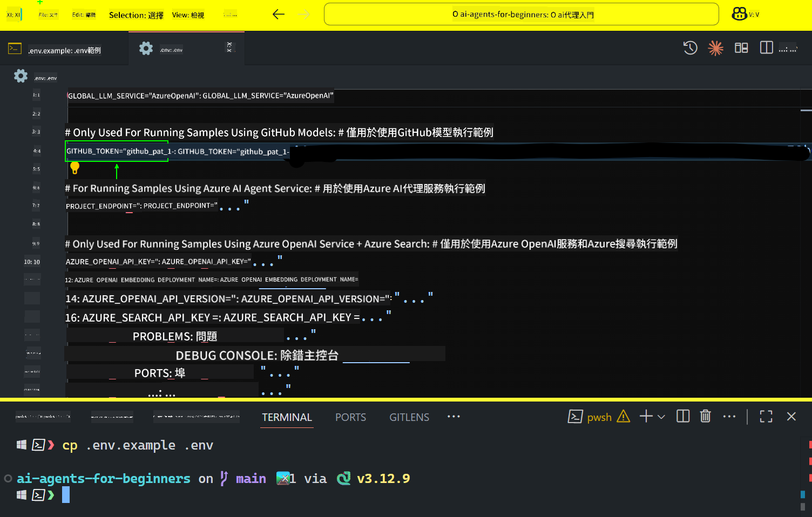This screenshot has height=517, width=812.
Task: Create a new terminal with plus icon
Action: (646, 416)
